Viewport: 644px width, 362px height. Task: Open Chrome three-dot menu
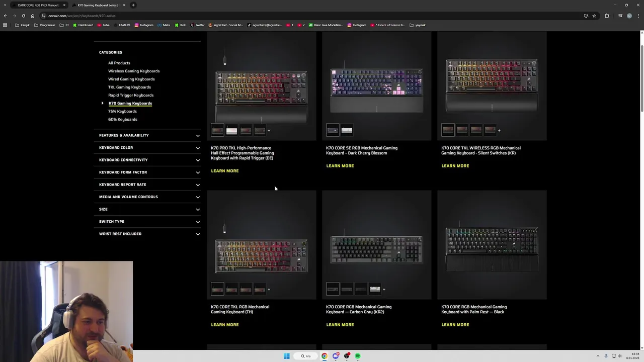637,16
